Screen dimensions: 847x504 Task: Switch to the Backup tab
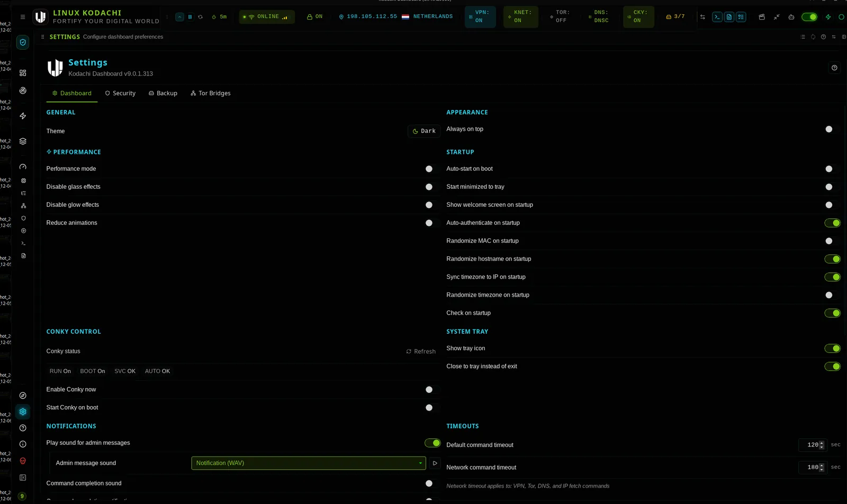(x=163, y=93)
